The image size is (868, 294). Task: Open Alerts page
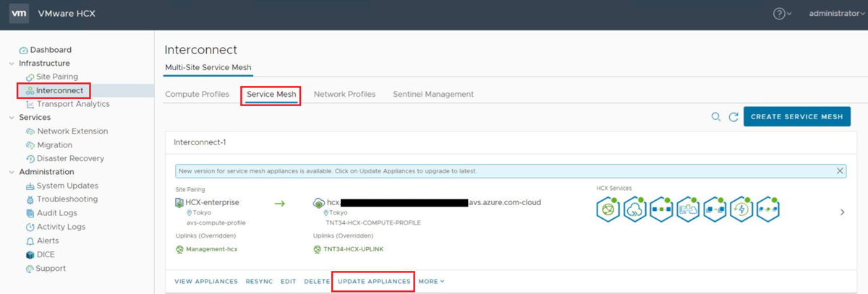48,241
